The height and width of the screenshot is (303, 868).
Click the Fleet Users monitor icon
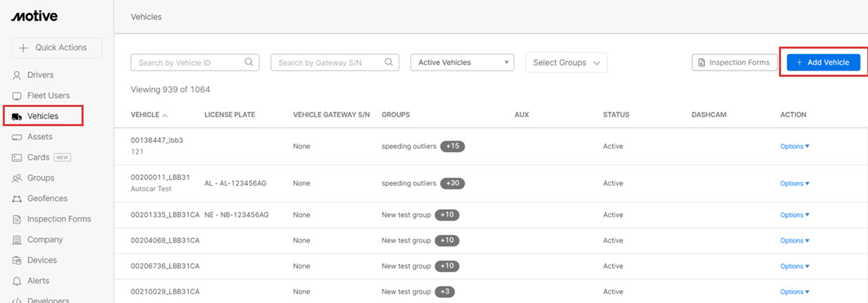17,96
